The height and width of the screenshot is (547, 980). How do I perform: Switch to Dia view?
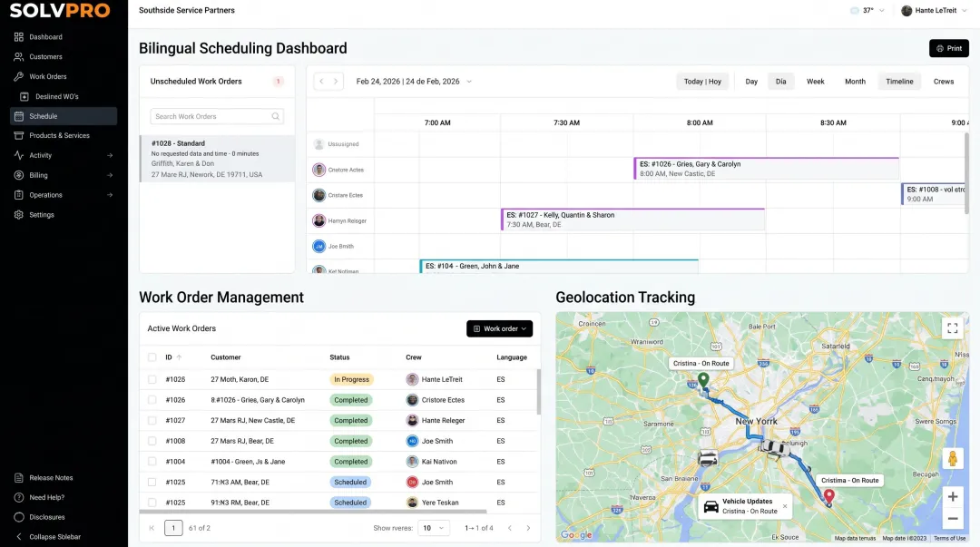coord(780,82)
